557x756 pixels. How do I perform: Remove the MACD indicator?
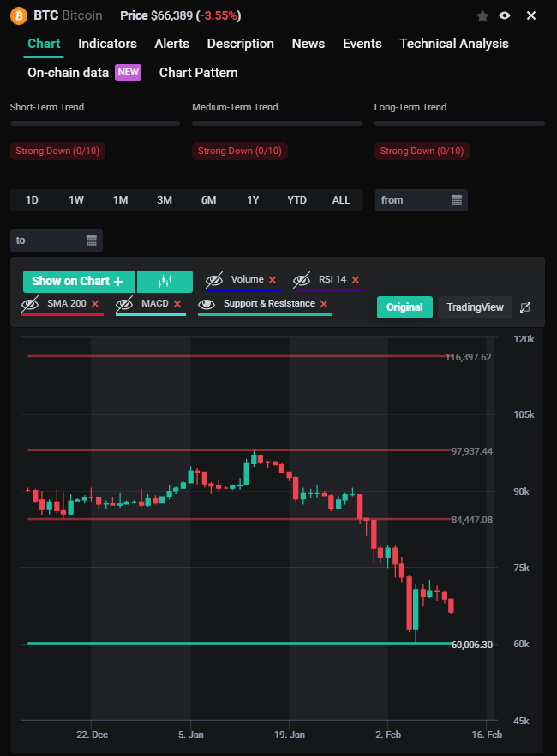pos(177,304)
